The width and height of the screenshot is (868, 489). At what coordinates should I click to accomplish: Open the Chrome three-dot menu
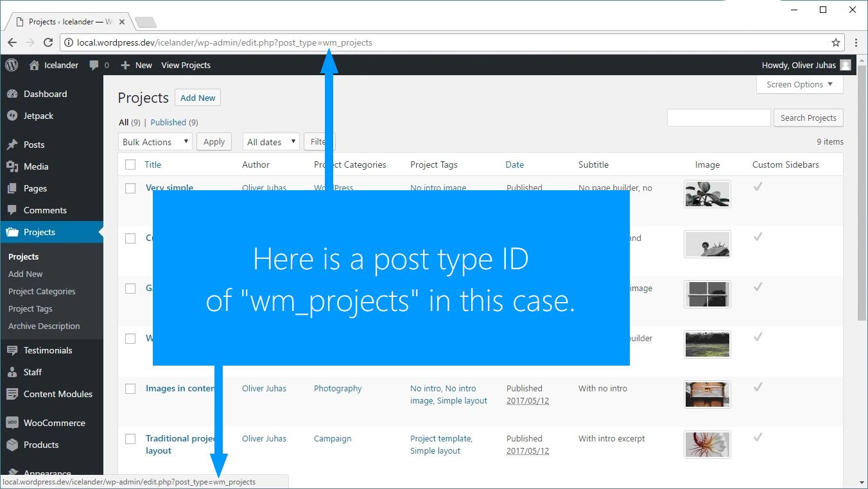pyautogui.click(x=856, y=42)
